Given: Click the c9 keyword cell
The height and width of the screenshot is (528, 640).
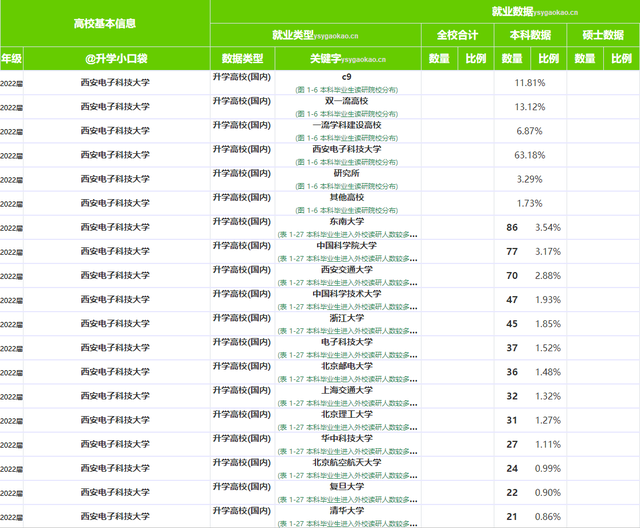Looking at the screenshot, I should [346, 77].
